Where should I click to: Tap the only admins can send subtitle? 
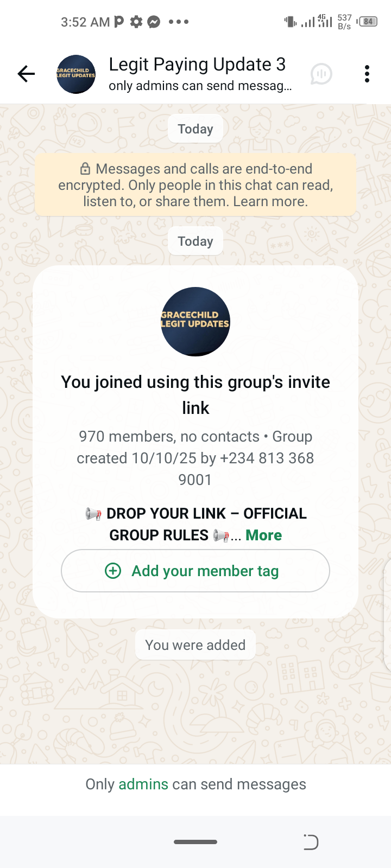coord(200,86)
